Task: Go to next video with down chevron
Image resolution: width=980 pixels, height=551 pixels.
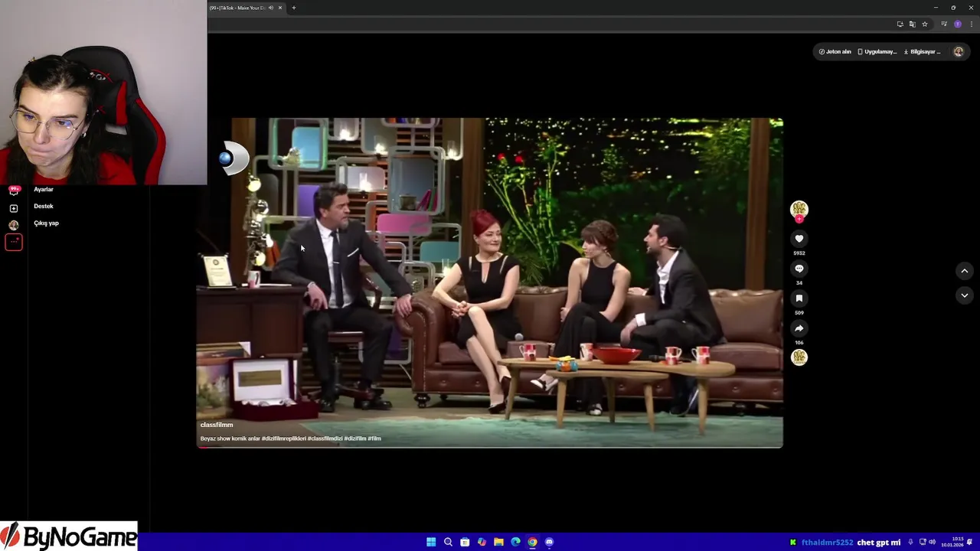Action: point(964,295)
